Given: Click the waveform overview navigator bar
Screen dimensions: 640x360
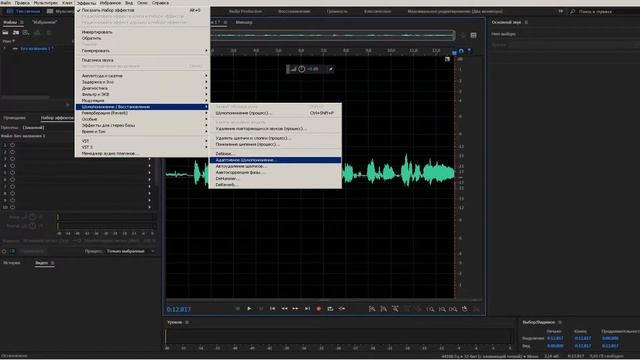Looking at the screenshot, I should click(333, 36).
